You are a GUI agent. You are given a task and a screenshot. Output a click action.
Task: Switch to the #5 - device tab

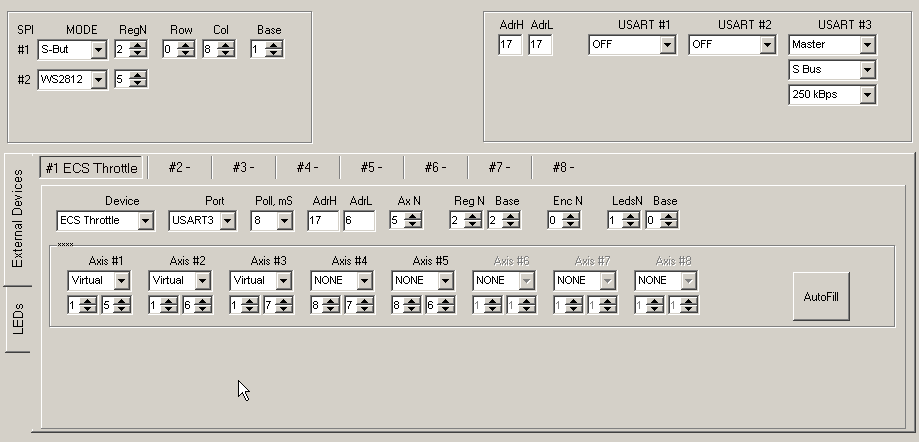tap(372, 168)
